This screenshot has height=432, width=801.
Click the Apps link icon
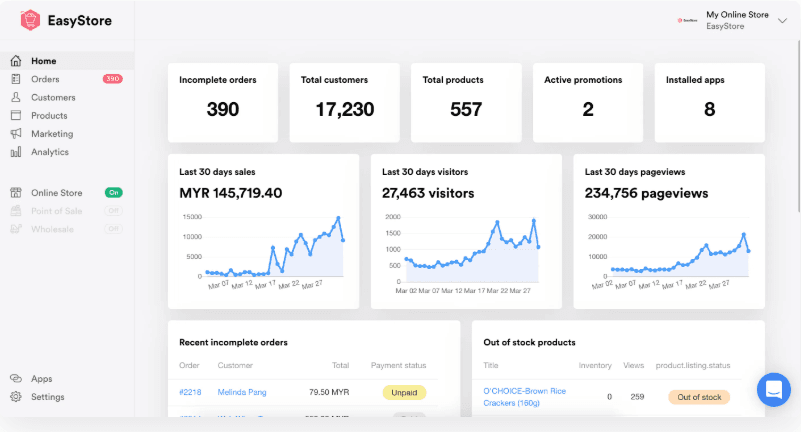click(16, 378)
